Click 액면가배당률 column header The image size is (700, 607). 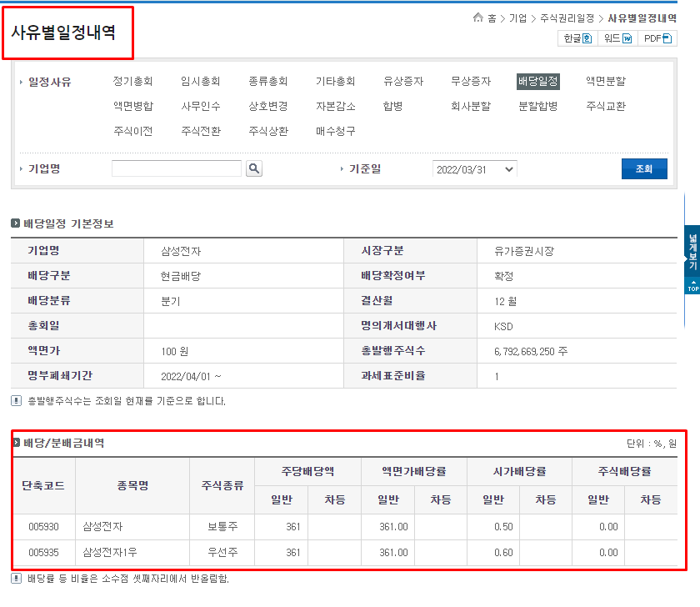point(414,472)
